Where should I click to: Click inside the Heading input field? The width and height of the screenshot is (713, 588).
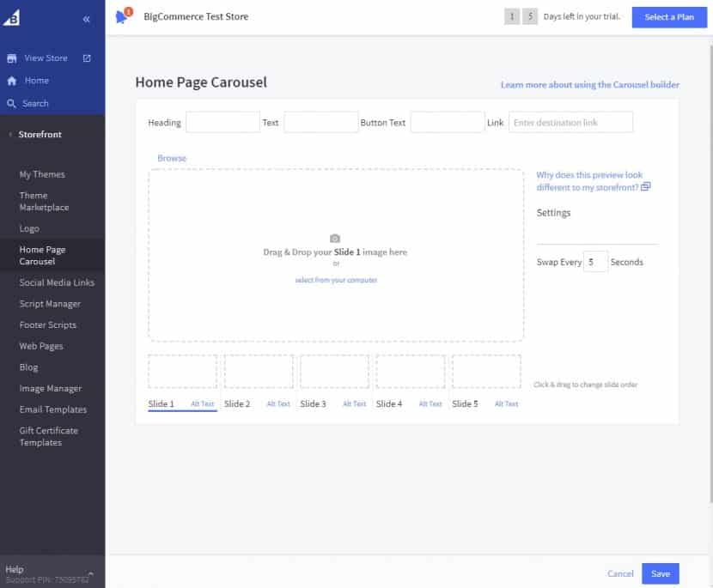(x=222, y=122)
